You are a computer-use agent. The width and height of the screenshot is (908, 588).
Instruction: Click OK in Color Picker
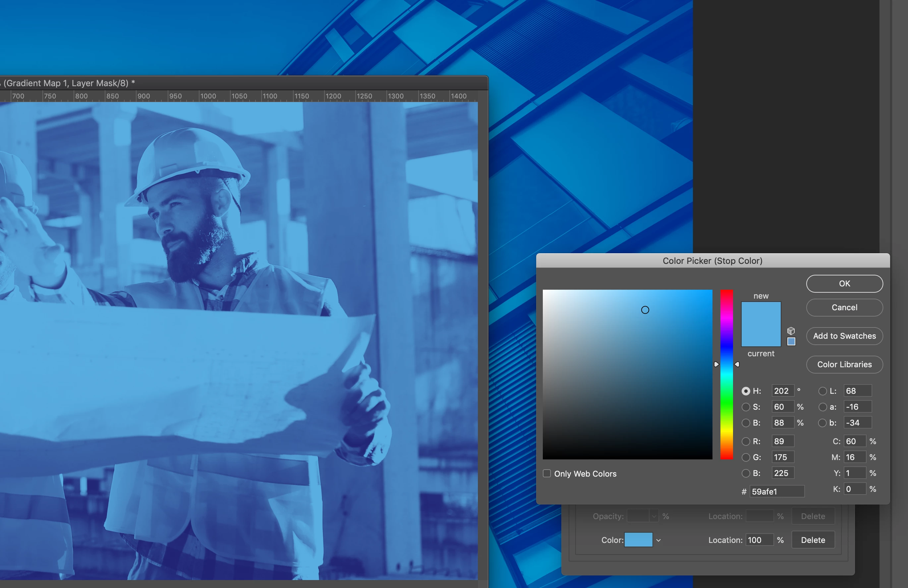tap(844, 283)
